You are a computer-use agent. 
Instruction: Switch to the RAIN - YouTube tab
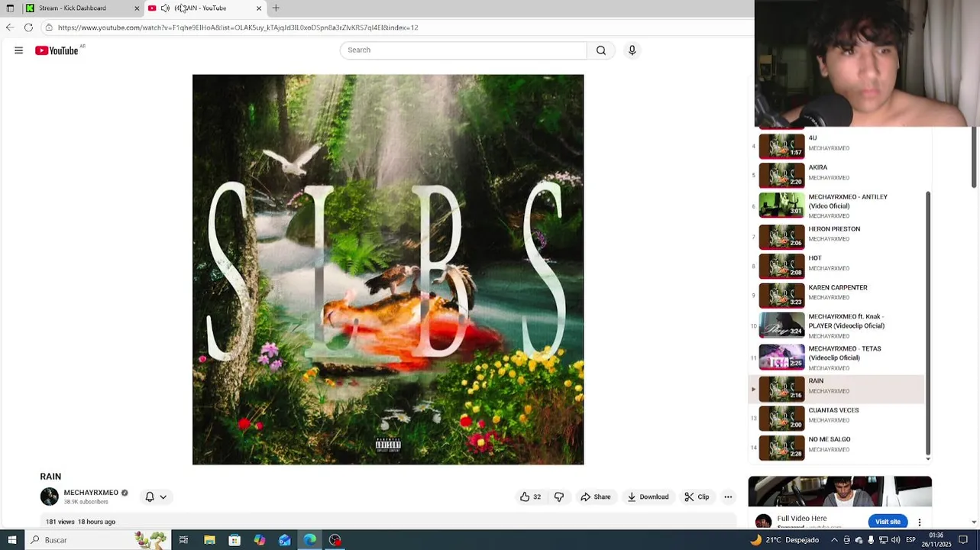pos(204,8)
